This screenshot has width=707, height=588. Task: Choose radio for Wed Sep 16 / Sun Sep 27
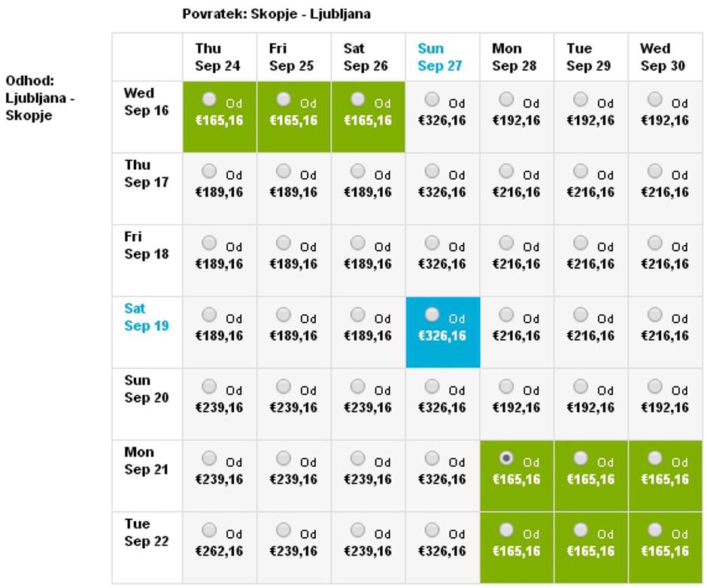[432, 99]
